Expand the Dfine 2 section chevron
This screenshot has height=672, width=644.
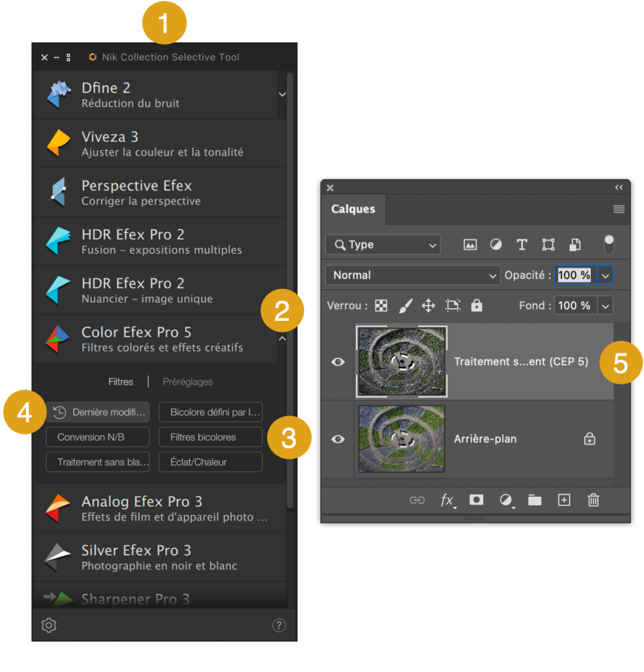pos(282,94)
